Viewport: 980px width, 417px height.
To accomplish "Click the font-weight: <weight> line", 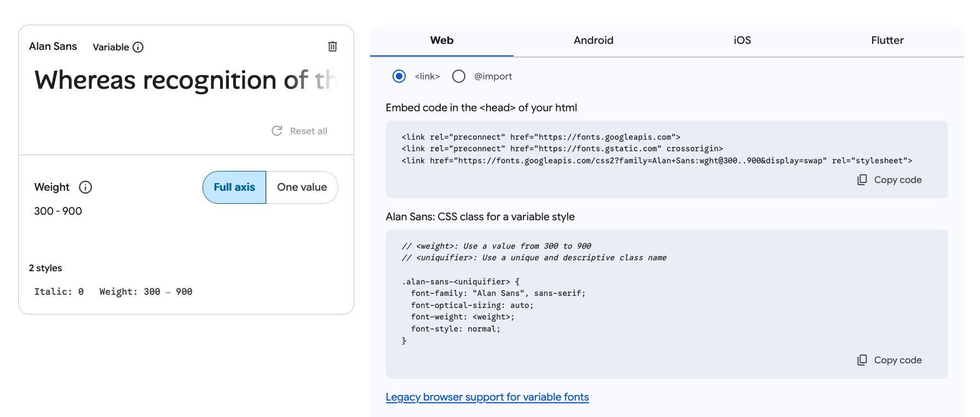I will 463,317.
